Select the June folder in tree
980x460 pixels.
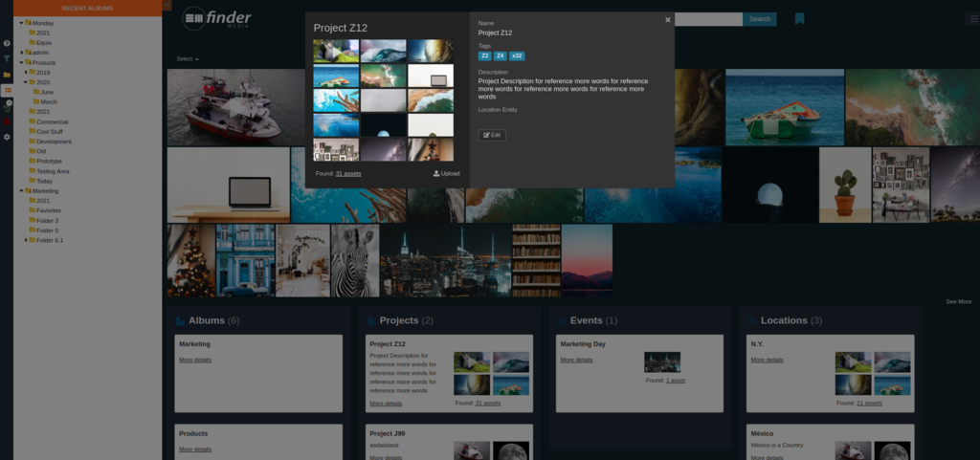point(47,92)
